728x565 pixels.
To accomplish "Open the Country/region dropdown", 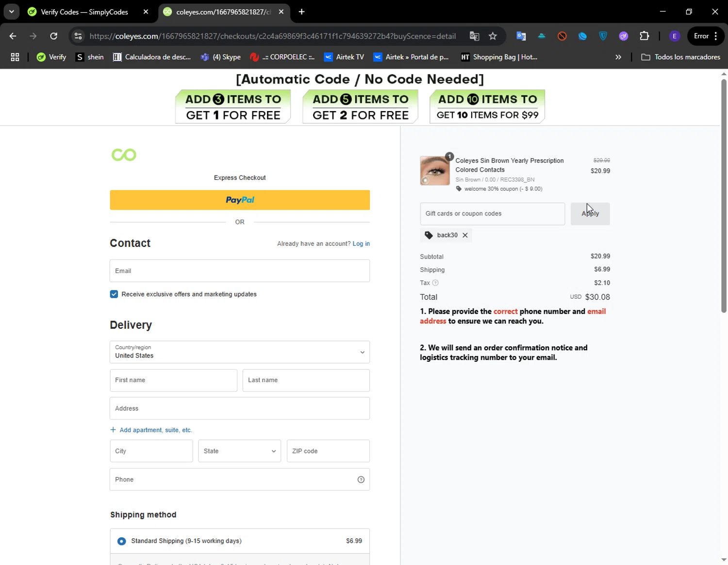I will (240, 352).
